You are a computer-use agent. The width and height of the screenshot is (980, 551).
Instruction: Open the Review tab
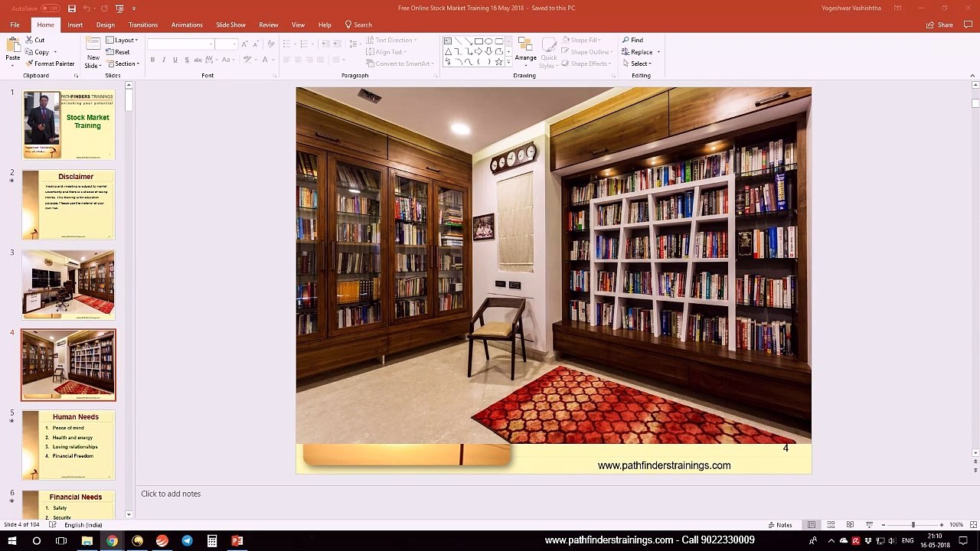coord(269,24)
